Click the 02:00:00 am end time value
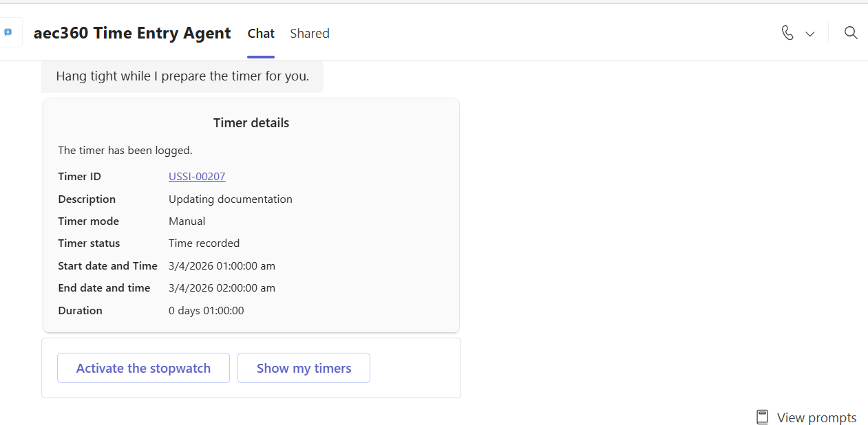 (222, 288)
